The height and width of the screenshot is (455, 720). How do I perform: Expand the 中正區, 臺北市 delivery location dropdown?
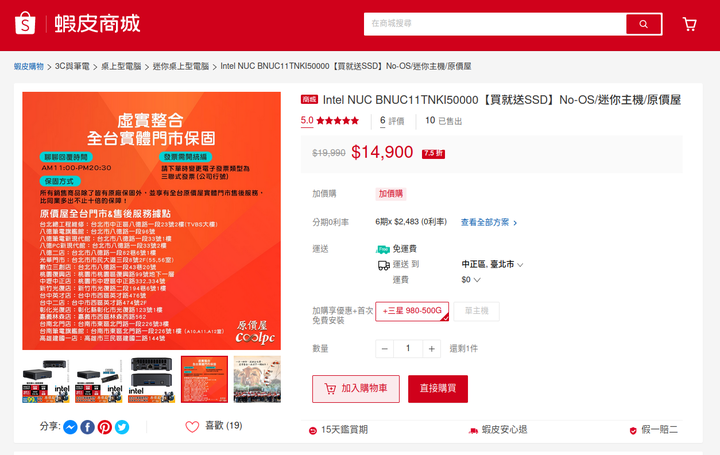(x=492, y=264)
